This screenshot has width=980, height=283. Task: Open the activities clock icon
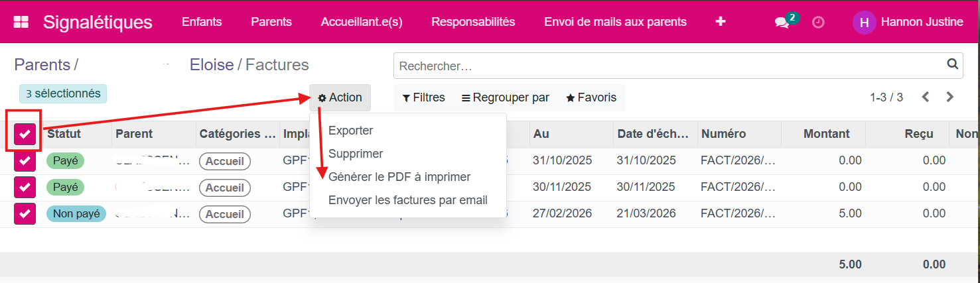[x=819, y=23]
